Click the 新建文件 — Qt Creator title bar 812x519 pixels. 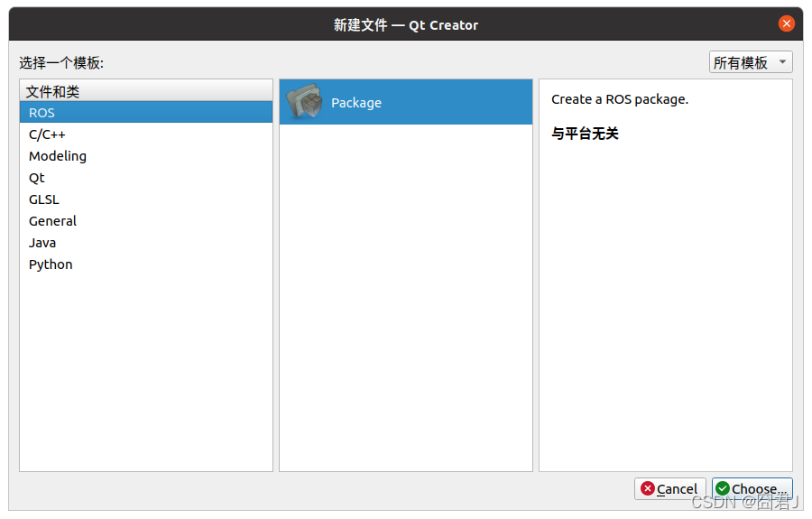406,24
